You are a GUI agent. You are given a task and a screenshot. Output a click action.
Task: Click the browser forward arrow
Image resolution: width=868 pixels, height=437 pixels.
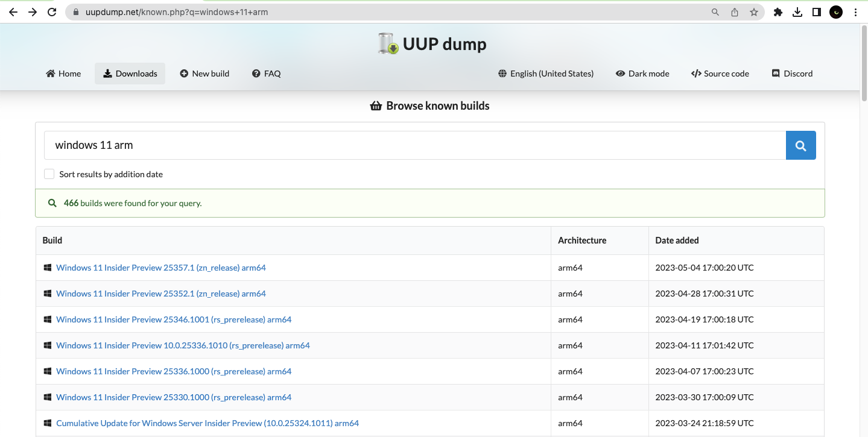click(33, 12)
